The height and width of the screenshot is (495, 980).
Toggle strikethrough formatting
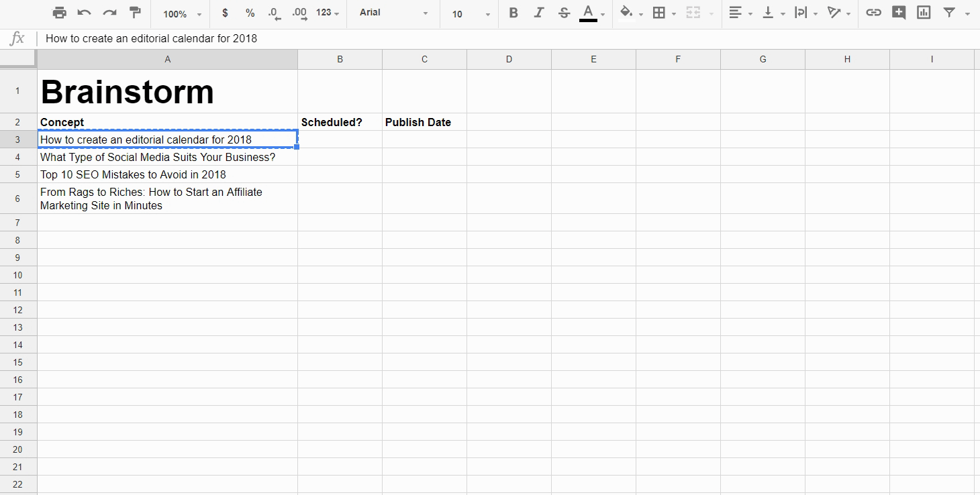pos(564,13)
